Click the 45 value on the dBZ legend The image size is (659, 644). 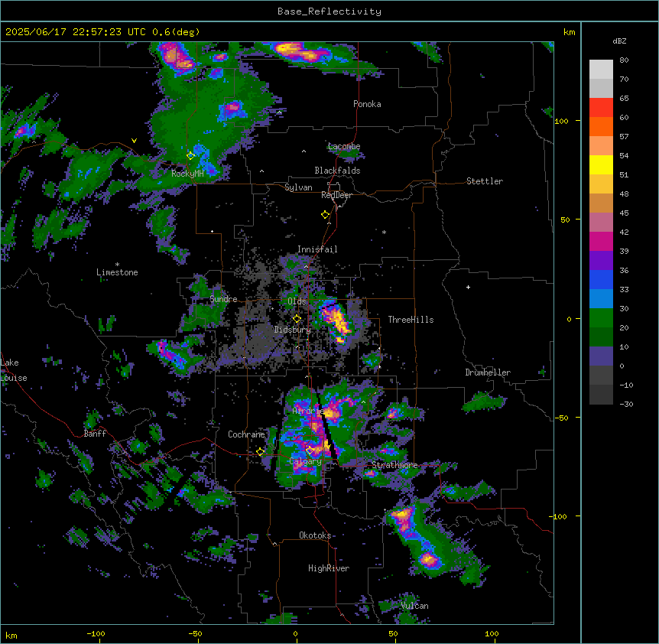click(624, 213)
